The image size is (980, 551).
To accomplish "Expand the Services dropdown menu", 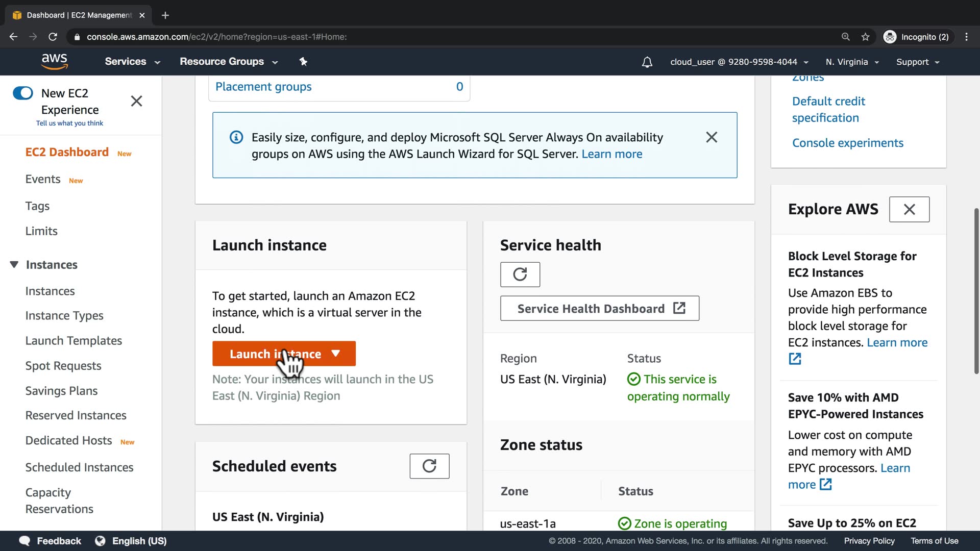I will (x=132, y=62).
